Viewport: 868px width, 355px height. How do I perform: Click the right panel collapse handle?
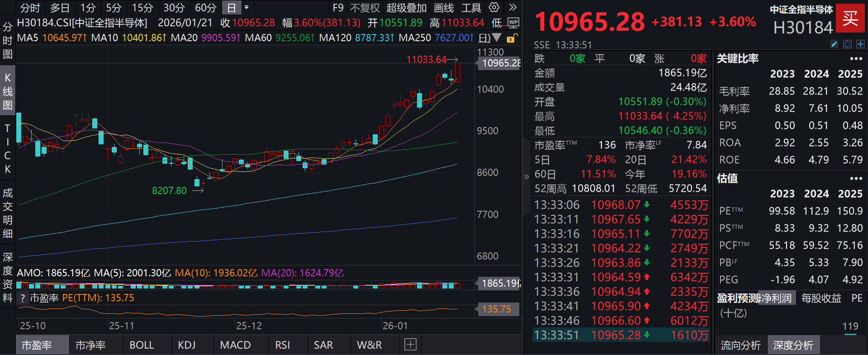(x=526, y=177)
